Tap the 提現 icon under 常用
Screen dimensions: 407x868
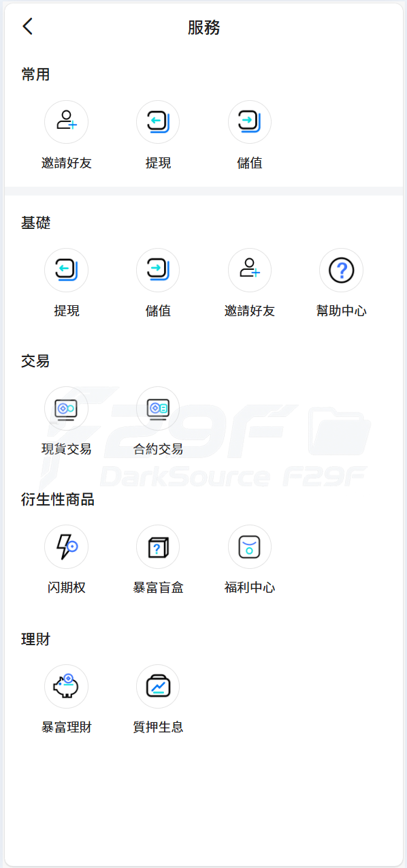coord(158,122)
